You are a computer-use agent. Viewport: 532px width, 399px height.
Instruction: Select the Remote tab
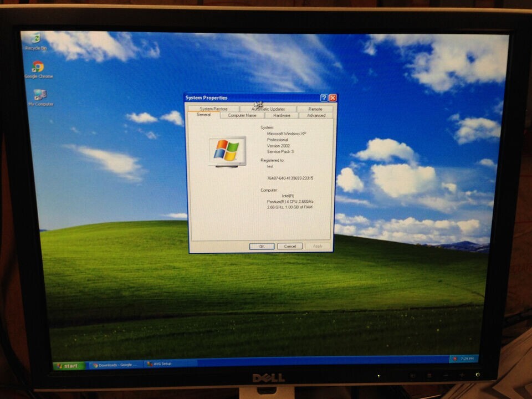315,109
